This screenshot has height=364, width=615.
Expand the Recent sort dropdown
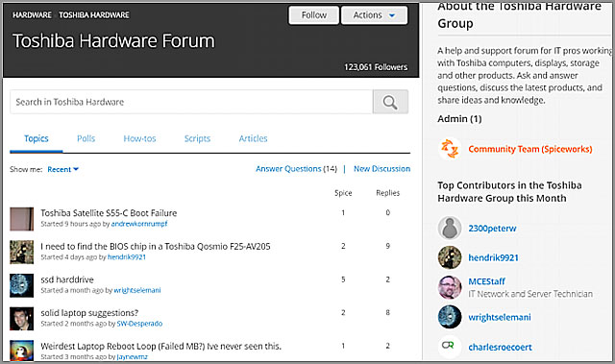point(62,169)
